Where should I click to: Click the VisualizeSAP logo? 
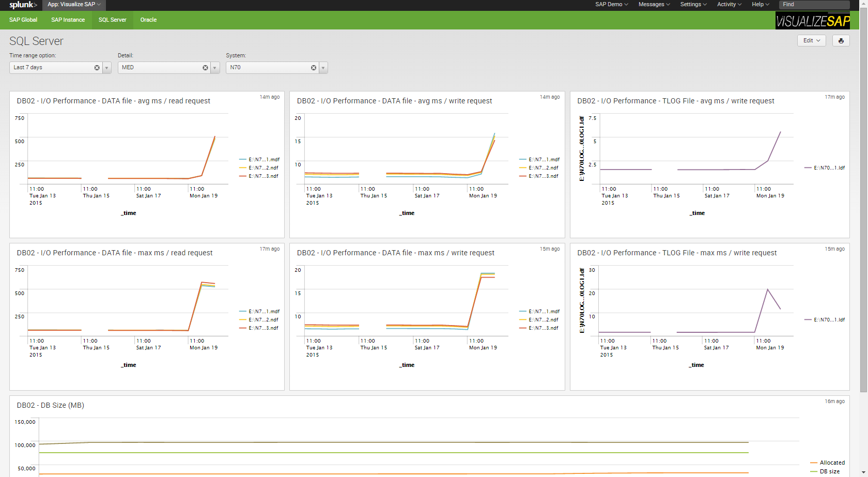(813, 21)
